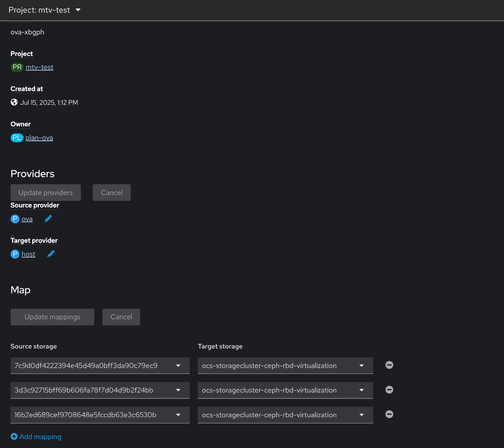The width and height of the screenshot is (504, 448).
Task: Click the Update mappings button
Action: pyautogui.click(x=52, y=317)
